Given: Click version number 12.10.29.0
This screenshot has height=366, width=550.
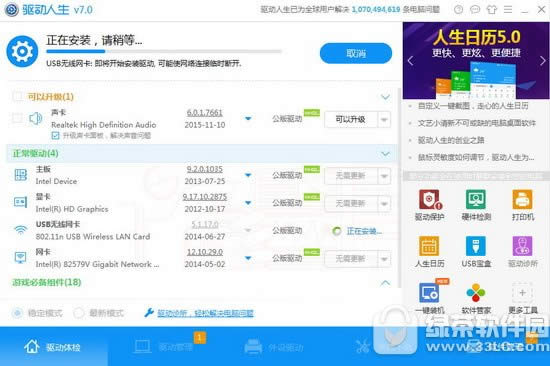Looking at the screenshot, I should tap(204, 252).
